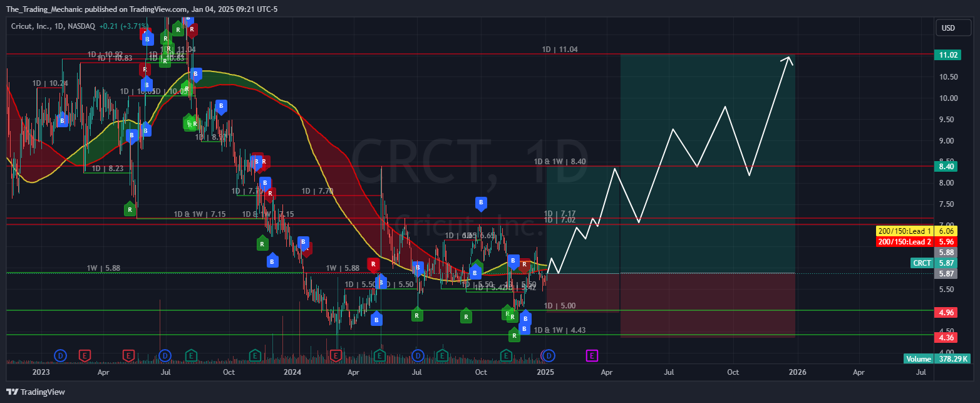Click the dividend D marker under Jul 2023
980x403 pixels.
(x=164, y=356)
